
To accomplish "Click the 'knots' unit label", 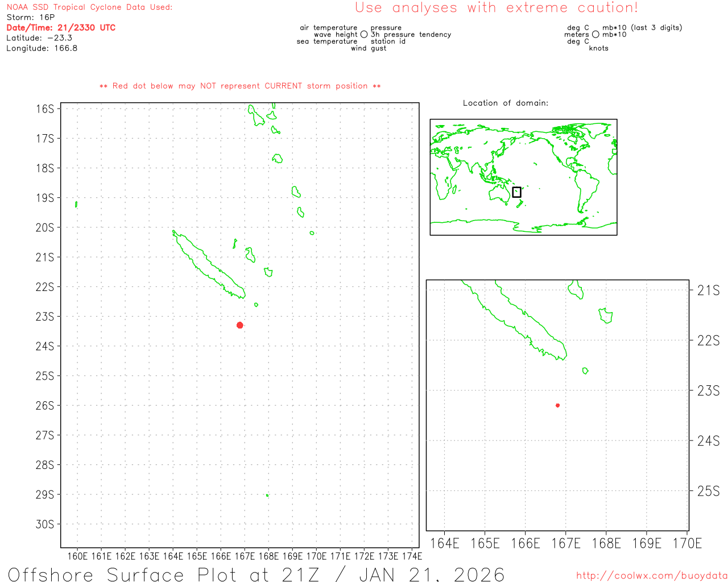I will click(599, 48).
